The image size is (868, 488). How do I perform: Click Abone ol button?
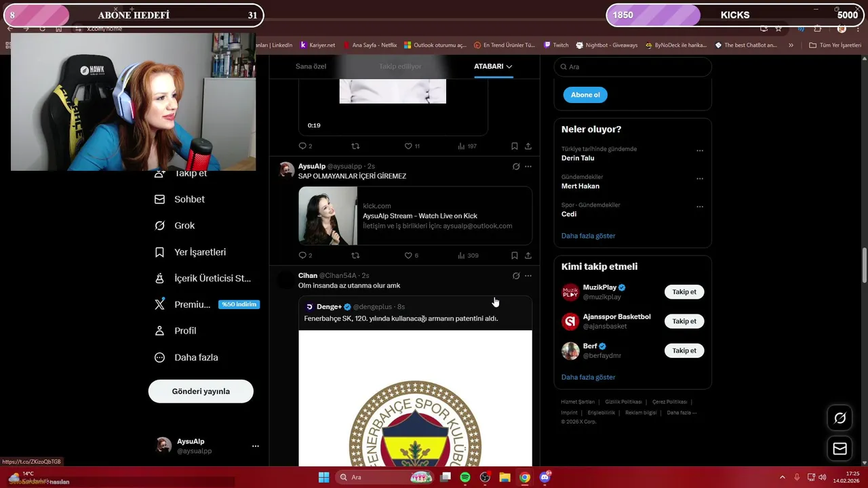(x=585, y=95)
